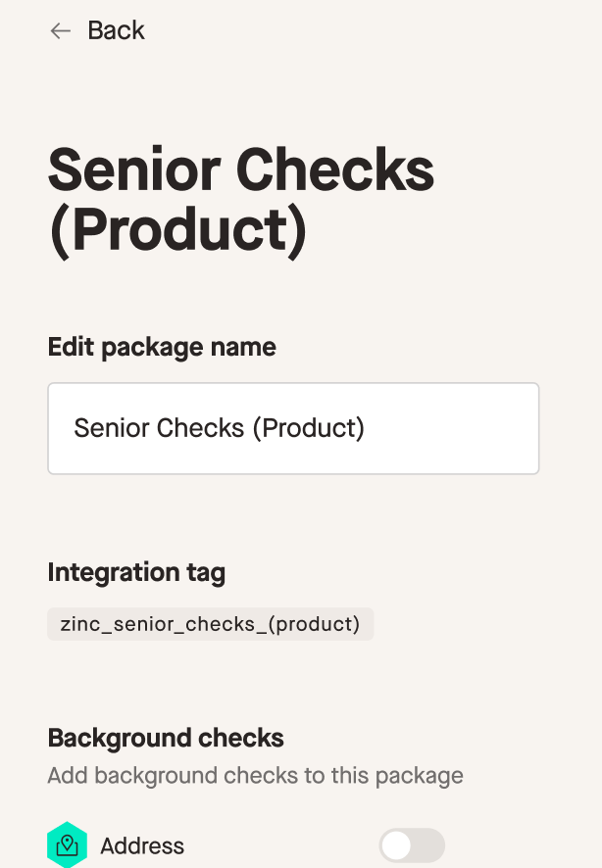Select the teal hexagonal Address badge icon
The image size is (602, 868).
click(x=67, y=844)
